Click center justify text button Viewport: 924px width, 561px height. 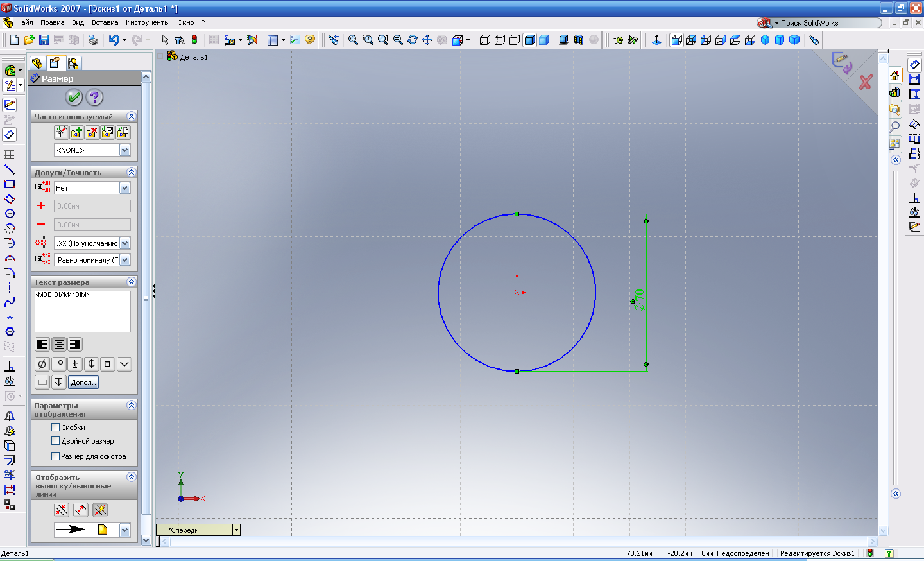pos(58,345)
